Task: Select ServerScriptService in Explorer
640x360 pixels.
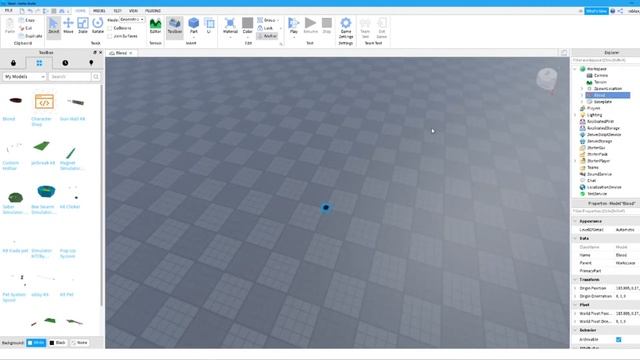Action: point(604,135)
